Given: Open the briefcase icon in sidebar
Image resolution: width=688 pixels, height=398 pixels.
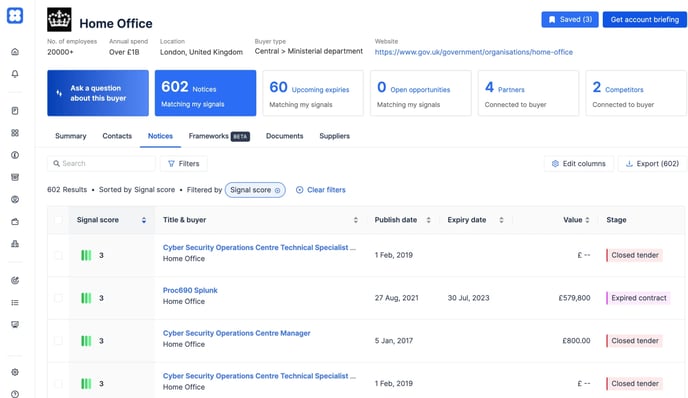Looking at the screenshot, I should (x=15, y=222).
